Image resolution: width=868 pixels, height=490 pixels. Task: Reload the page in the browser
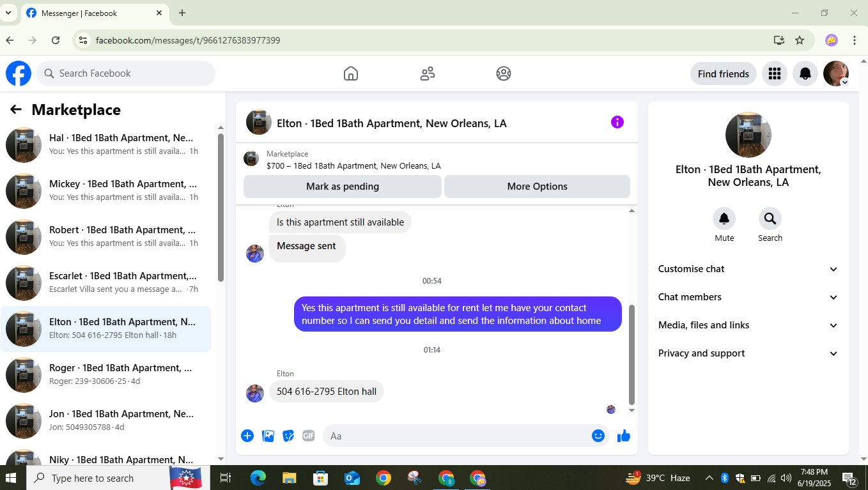[x=56, y=40]
